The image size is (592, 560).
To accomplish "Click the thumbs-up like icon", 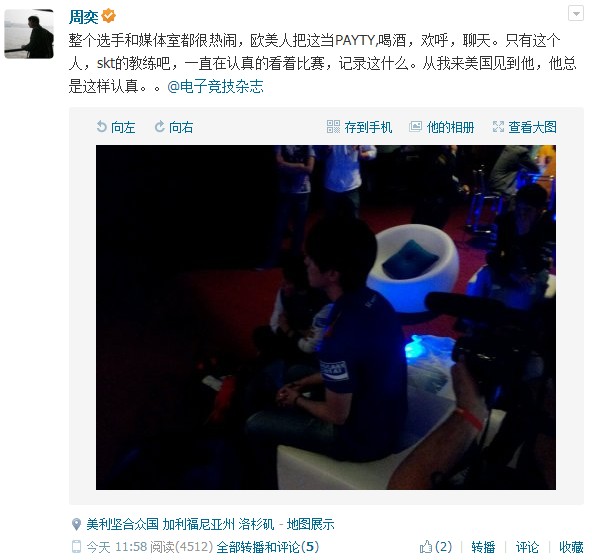I will click(426, 546).
